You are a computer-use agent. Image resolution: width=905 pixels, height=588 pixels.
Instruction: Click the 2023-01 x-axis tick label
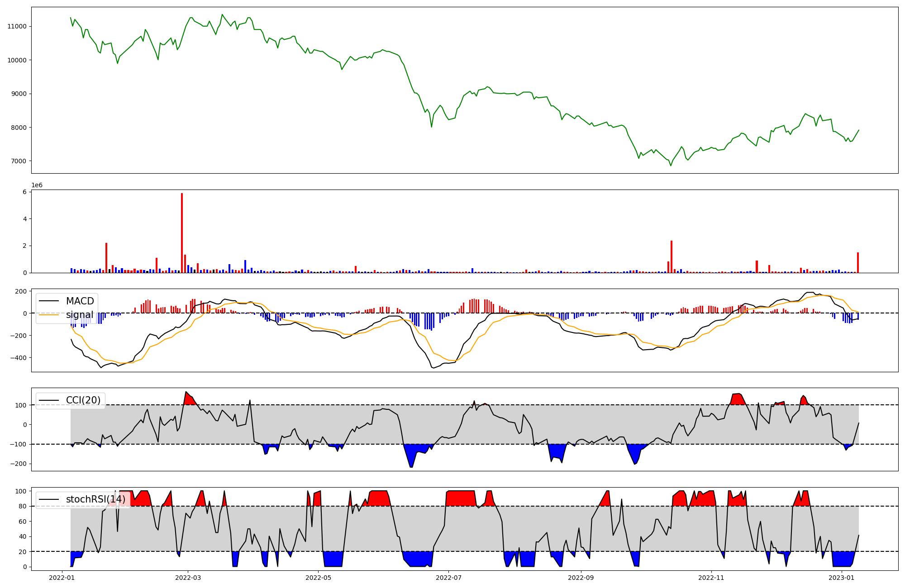841,577
